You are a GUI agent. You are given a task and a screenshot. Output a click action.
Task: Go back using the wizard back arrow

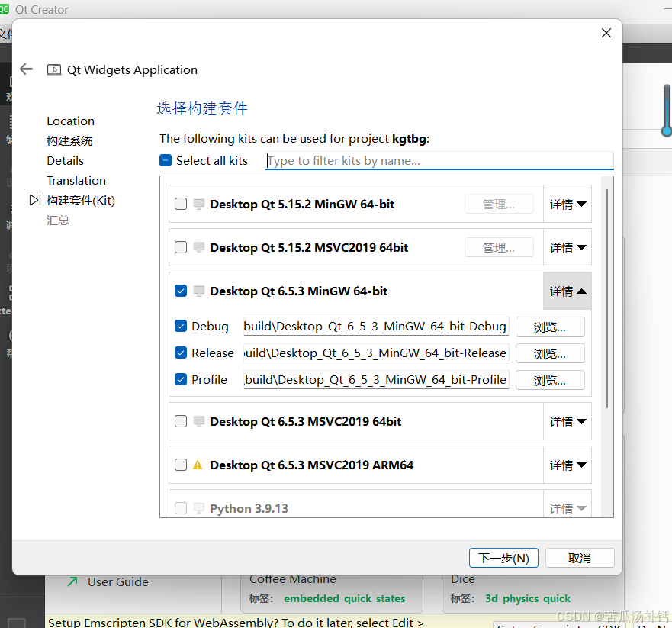click(x=26, y=69)
